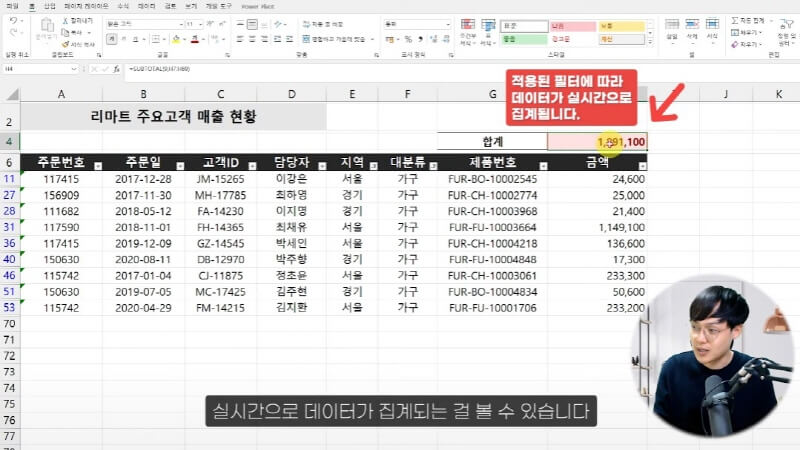Open the Data ribbon tab

click(x=146, y=6)
